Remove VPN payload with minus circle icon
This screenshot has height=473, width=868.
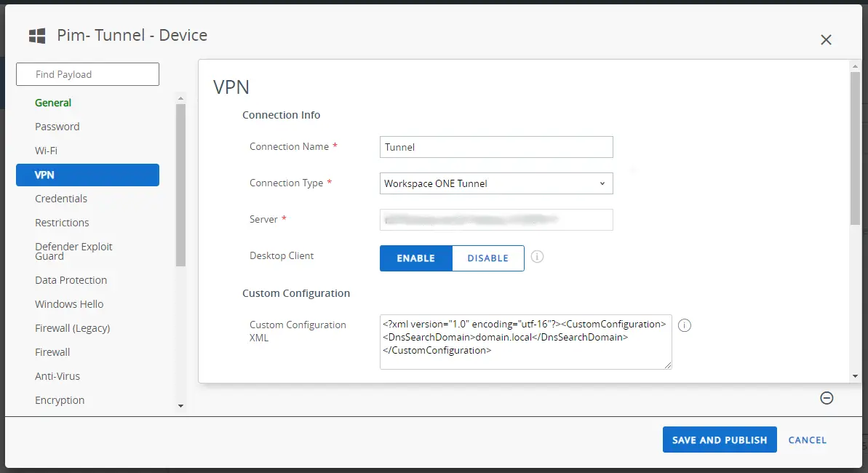pos(827,397)
